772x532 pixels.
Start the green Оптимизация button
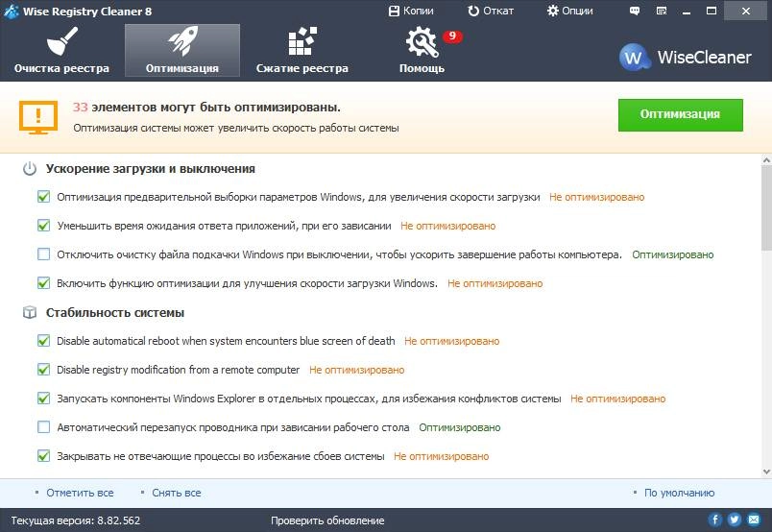[x=681, y=115]
